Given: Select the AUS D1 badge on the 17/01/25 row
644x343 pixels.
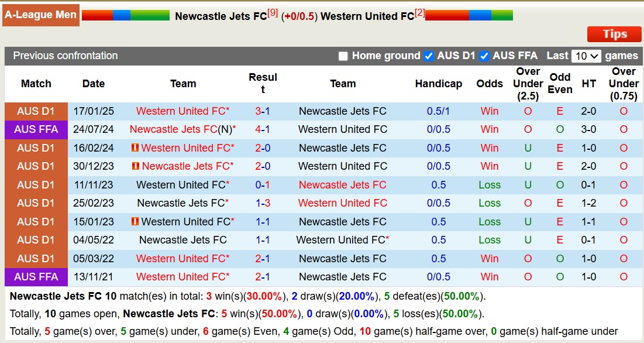Looking at the screenshot, I should click(36, 111).
